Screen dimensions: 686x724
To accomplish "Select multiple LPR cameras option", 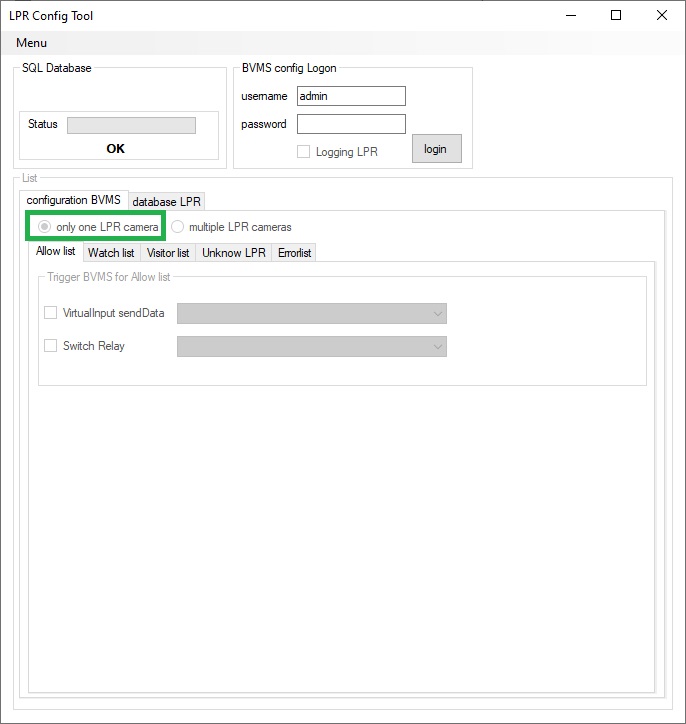I will pyautogui.click(x=178, y=227).
